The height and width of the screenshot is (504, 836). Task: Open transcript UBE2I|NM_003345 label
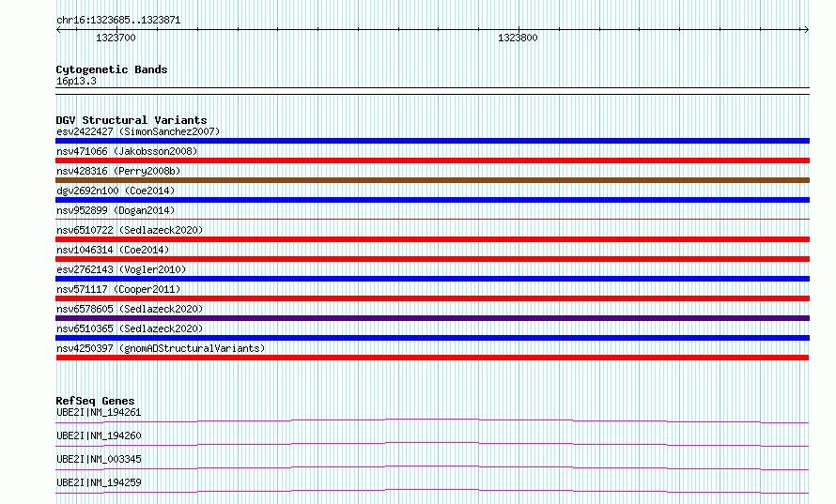(99, 459)
